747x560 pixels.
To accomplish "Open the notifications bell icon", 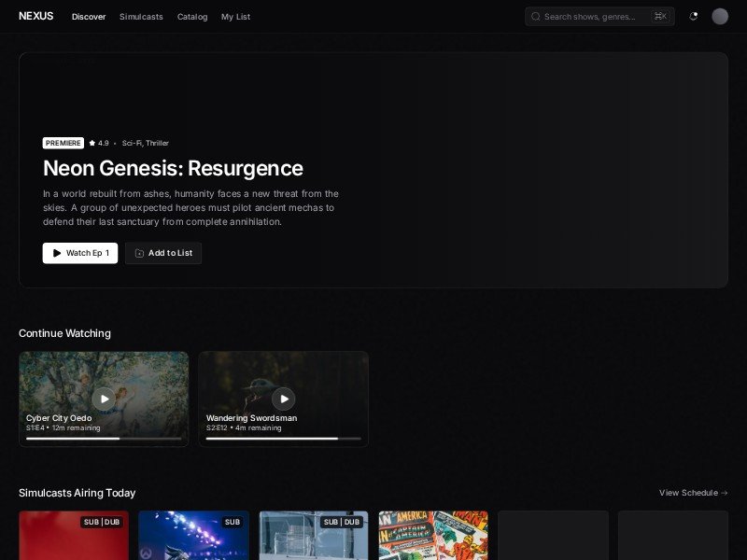I will point(693,16).
